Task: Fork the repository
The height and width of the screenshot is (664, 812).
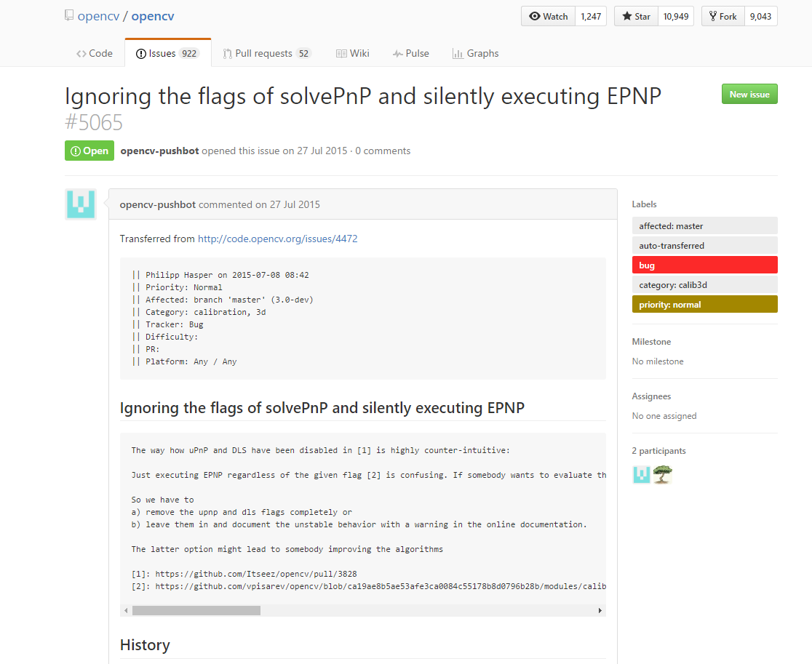Action: pos(723,16)
